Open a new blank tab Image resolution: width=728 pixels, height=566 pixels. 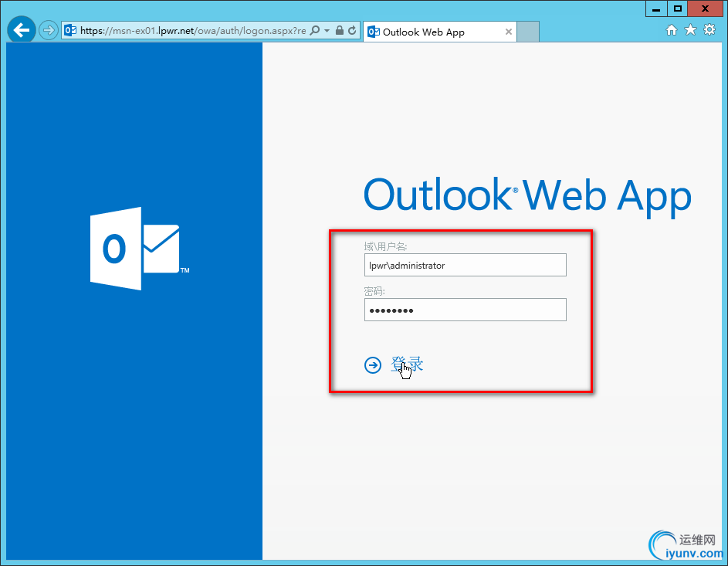[528, 32]
